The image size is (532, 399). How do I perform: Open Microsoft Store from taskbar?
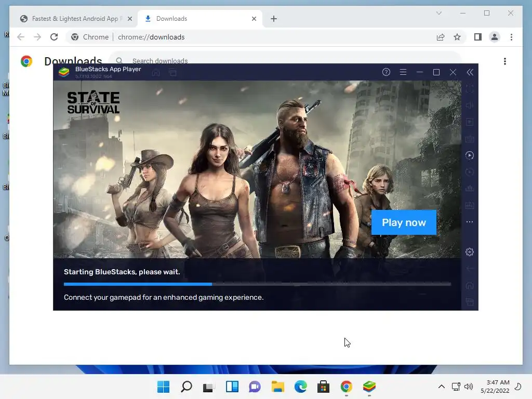323,387
